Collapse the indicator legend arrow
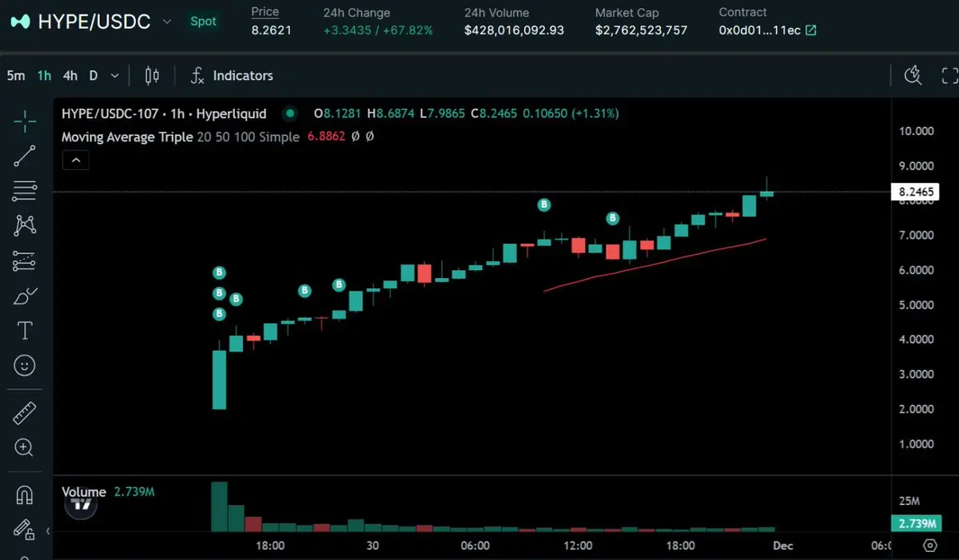This screenshot has width=959, height=560. 75,161
